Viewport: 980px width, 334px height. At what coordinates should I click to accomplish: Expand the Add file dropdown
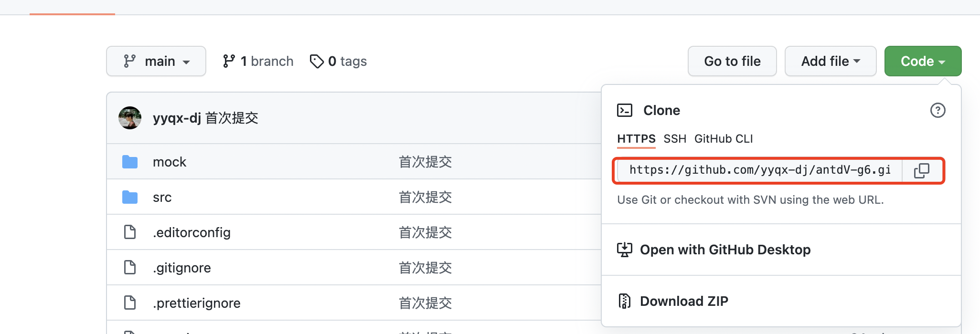tap(831, 61)
